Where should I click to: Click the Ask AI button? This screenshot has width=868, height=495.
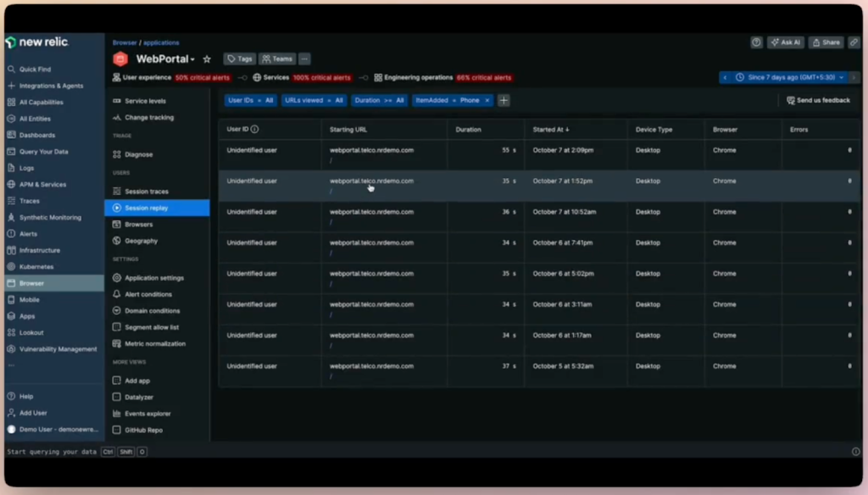tap(784, 42)
